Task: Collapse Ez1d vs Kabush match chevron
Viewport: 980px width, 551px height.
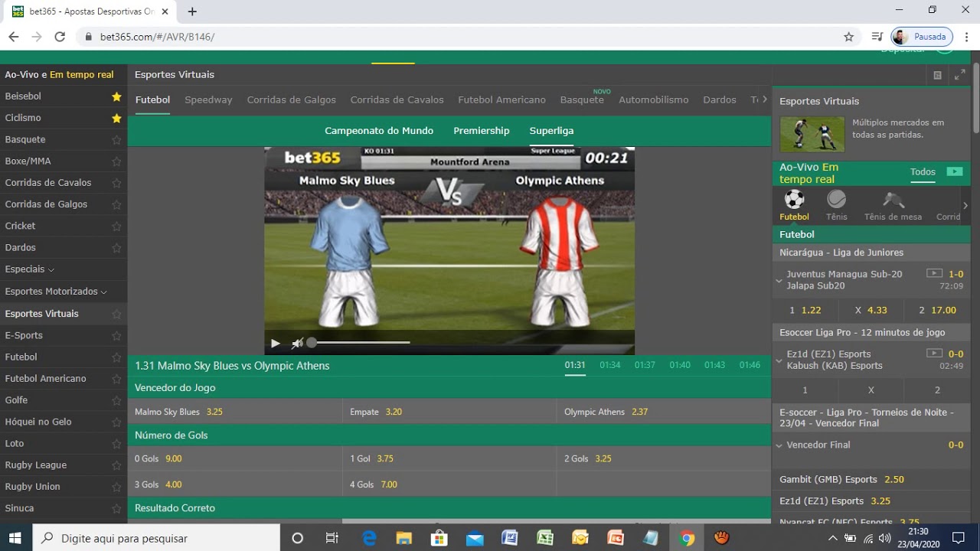Action: pyautogui.click(x=779, y=360)
